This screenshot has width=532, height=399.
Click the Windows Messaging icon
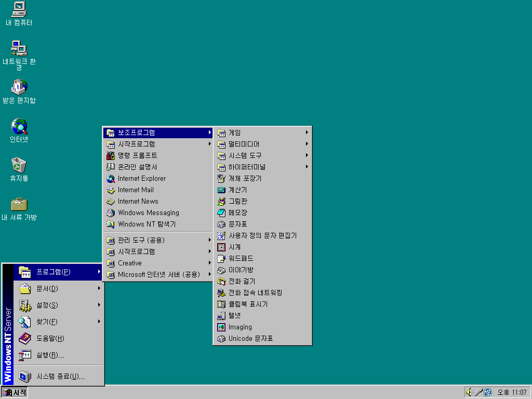(x=111, y=212)
